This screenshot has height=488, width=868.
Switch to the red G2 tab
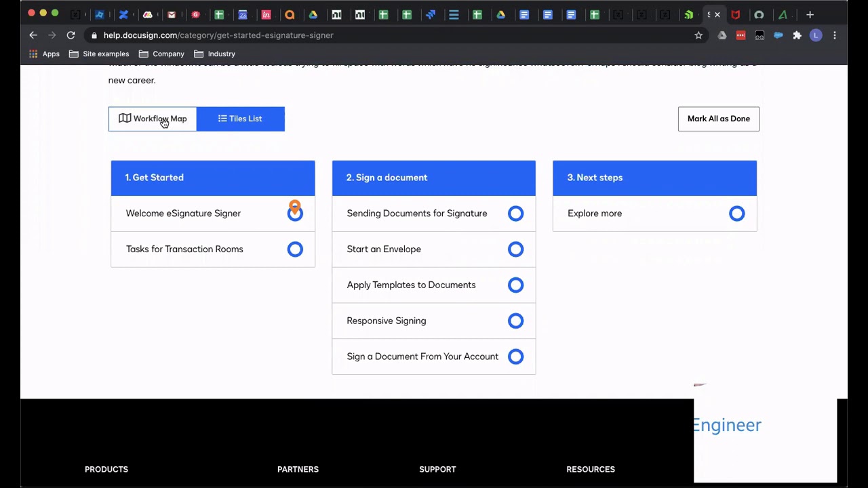tap(195, 14)
